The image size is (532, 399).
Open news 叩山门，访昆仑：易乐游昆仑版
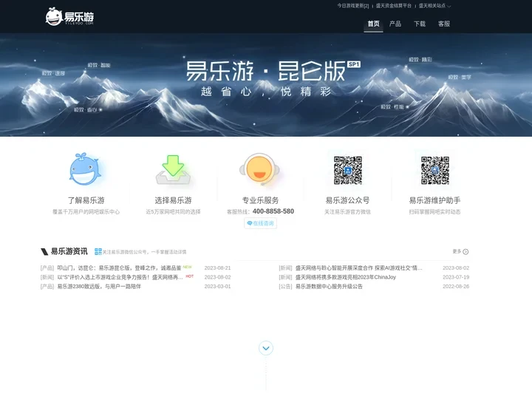pos(119,267)
